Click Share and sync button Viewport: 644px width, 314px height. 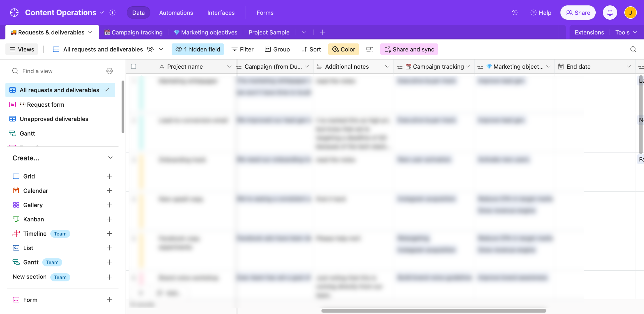tap(409, 49)
